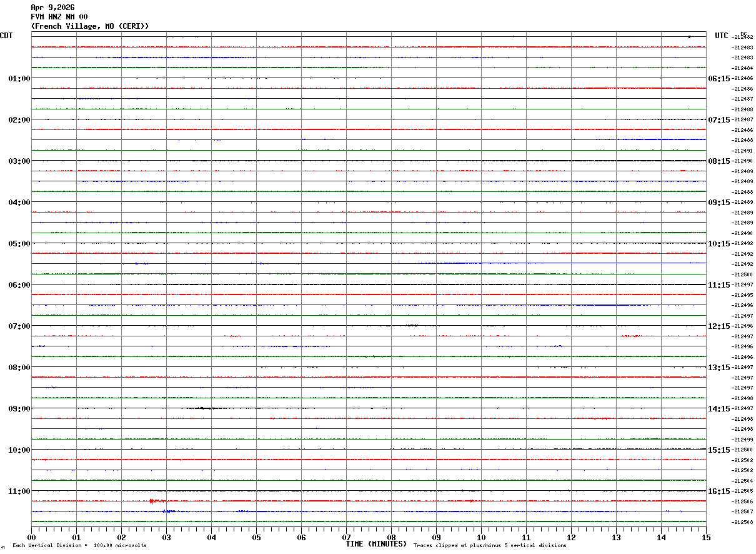Screen dimensions: 756x554
Task: Click minute 15 on the time axis
Action: coord(706,537)
